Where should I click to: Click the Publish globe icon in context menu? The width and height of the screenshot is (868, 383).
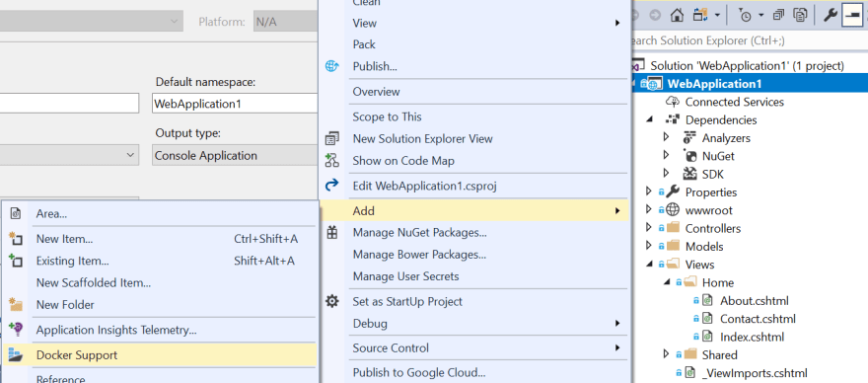tap(332, 66)
